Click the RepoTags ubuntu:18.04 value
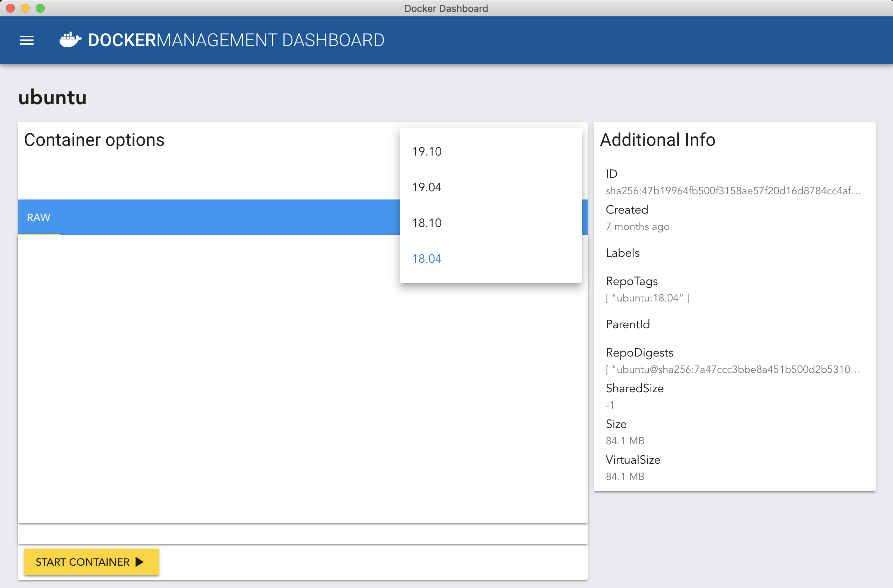Screen dimensions: 893x588 (x=648, y=298)
